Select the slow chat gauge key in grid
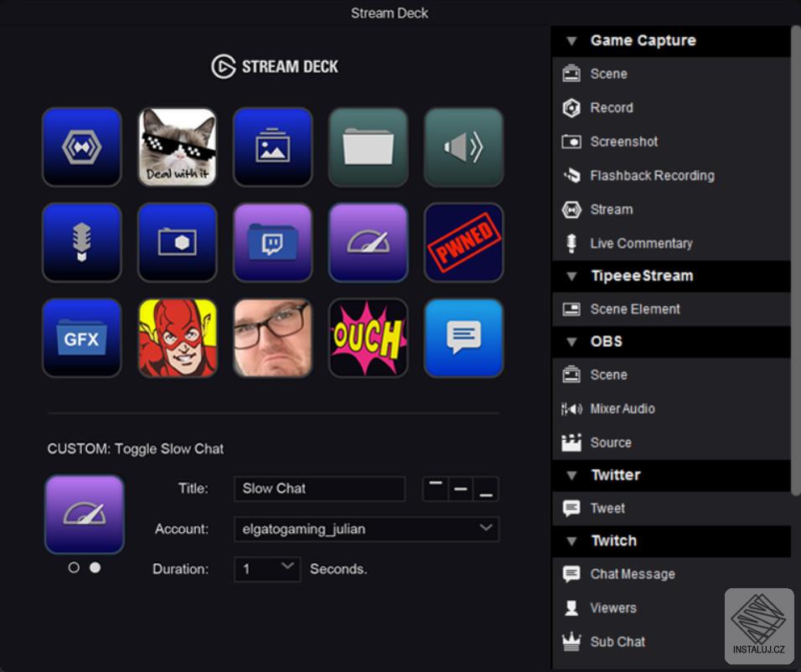 click(x=369, y=242)
